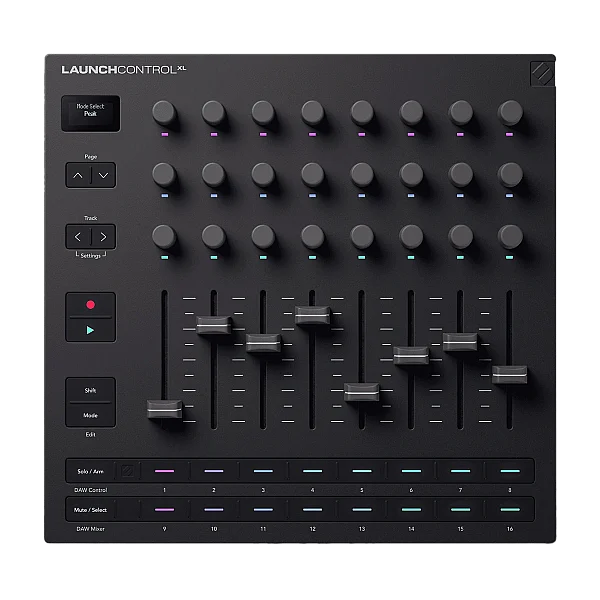Click the Solo / Arm button
The image size is (600, 600).
[90, 471]
